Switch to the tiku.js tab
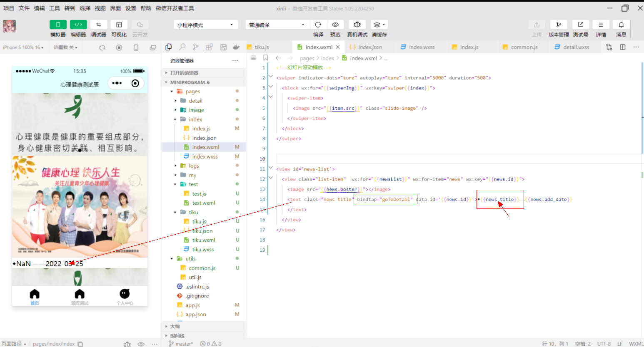Image resolution: width=644 pixels, height=347 pixels. click(262, 47)
